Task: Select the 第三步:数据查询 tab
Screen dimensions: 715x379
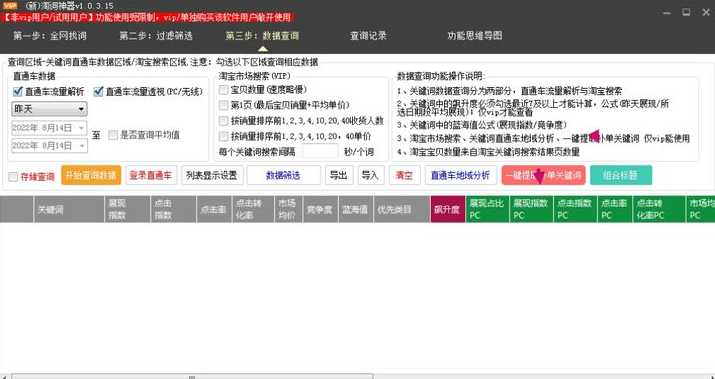Action: 262,36
